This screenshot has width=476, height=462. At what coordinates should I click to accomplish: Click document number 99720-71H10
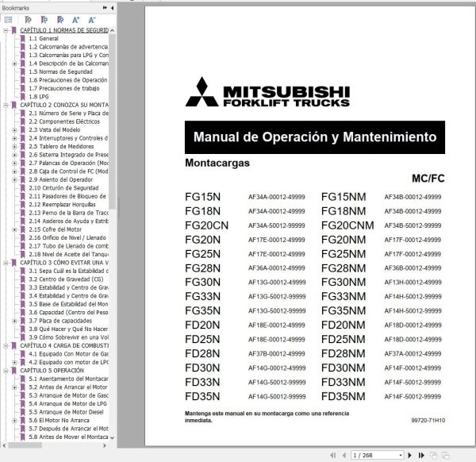(428, 421)
